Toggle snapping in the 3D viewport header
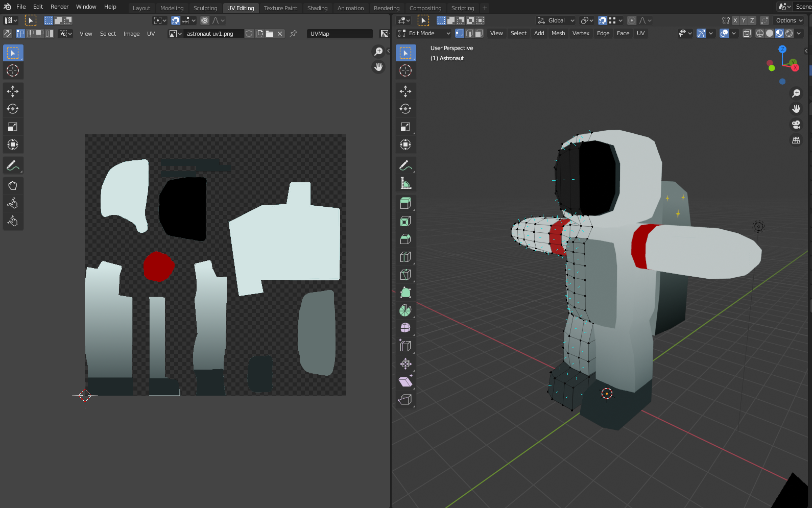Viewport: 812px width, 508px height. [603, 20]
